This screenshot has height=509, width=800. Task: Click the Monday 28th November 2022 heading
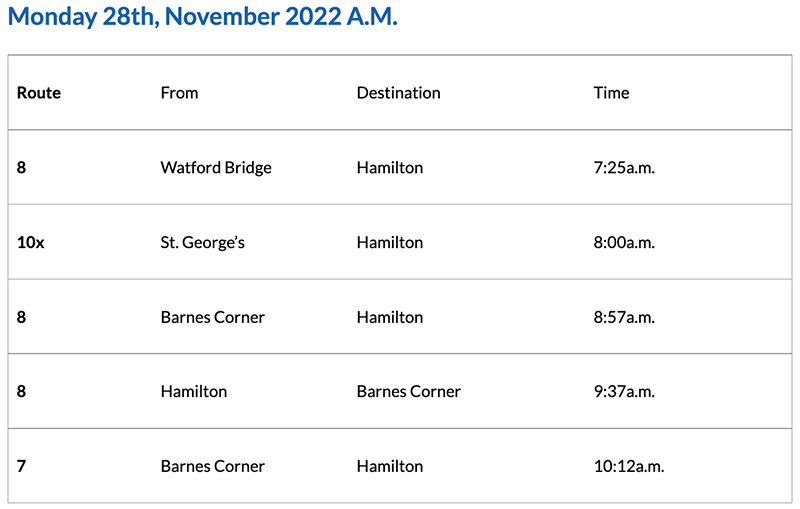point(203,18)
